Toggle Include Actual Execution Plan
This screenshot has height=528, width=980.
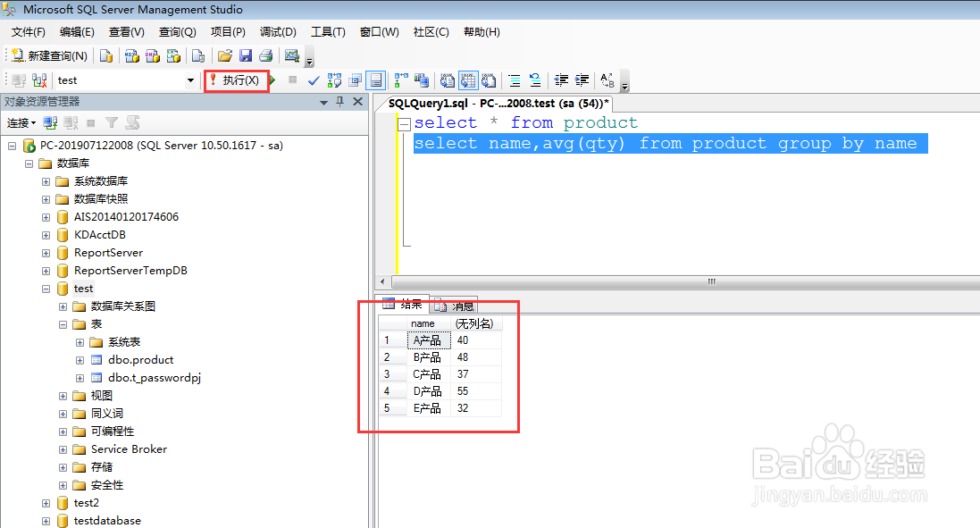tap(400, 80)
